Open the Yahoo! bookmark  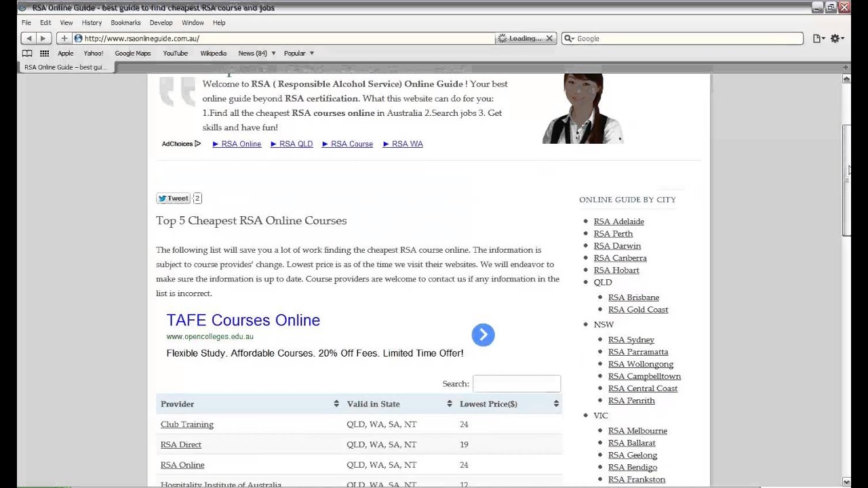pyautogui.click(x=94, y=53)
